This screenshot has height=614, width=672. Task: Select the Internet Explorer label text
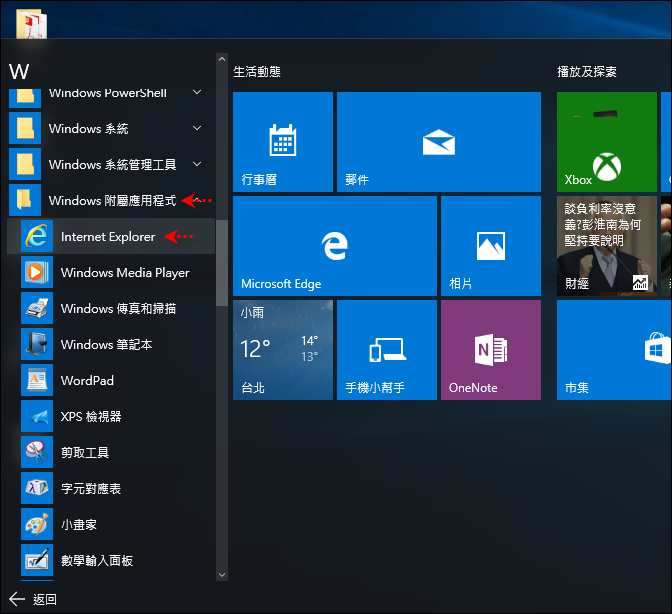pyautogui.click(x=108, y=237)
